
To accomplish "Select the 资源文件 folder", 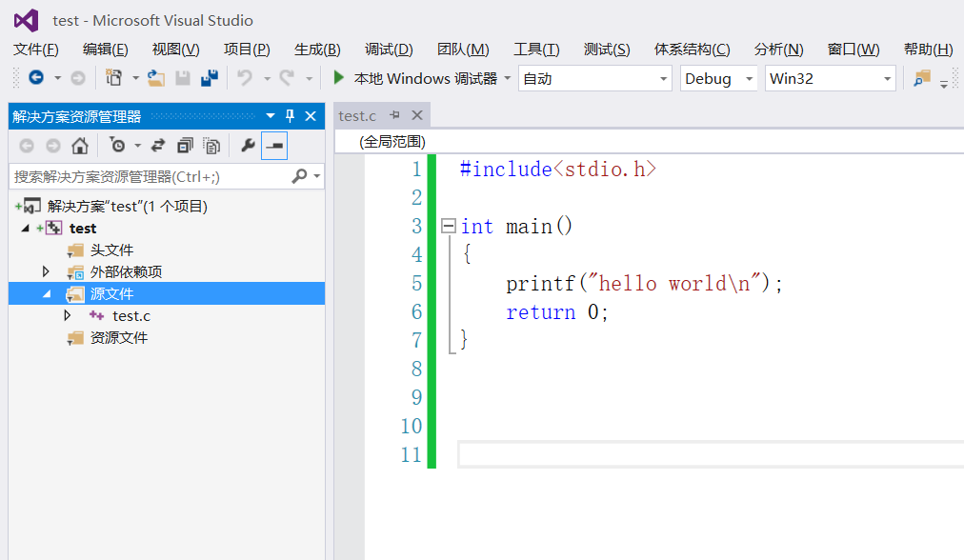I will 119,337.
